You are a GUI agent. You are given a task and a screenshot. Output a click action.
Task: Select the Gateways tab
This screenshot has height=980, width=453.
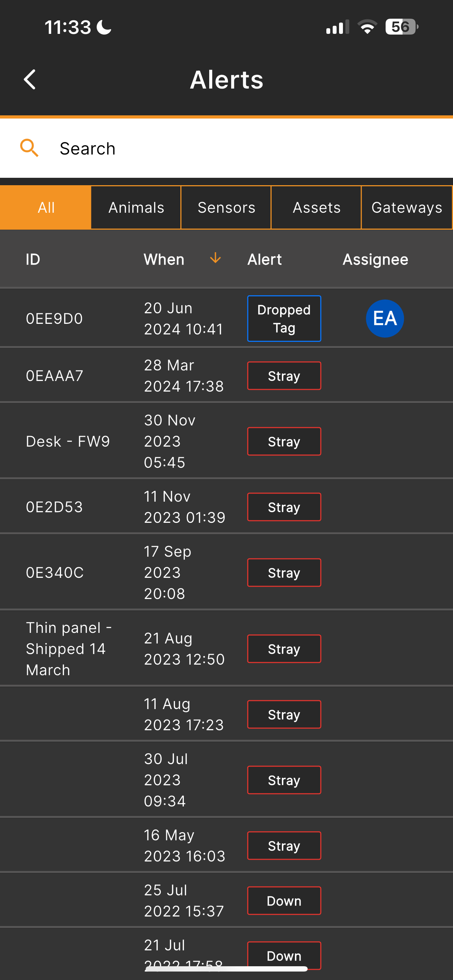(406, 208)
